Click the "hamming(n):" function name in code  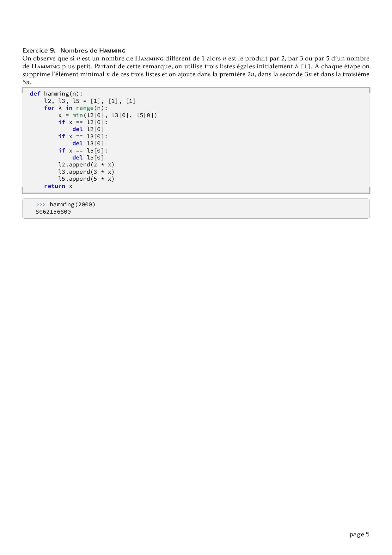point(63,94)
